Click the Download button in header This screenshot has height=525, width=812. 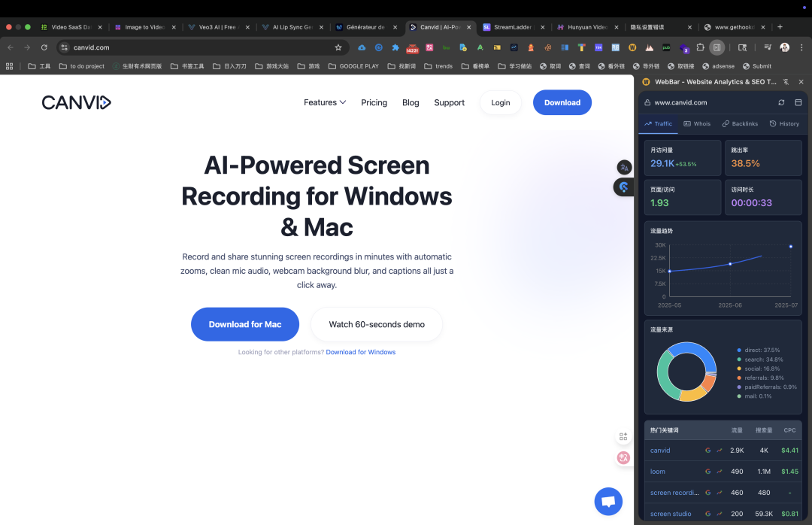pos(562,102)
